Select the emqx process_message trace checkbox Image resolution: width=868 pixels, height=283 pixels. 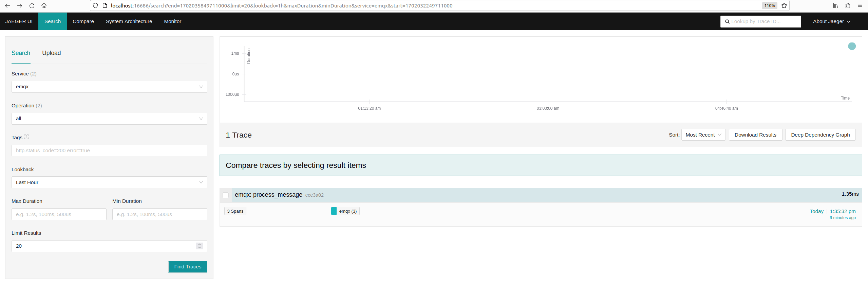click(x=226, y=195)
